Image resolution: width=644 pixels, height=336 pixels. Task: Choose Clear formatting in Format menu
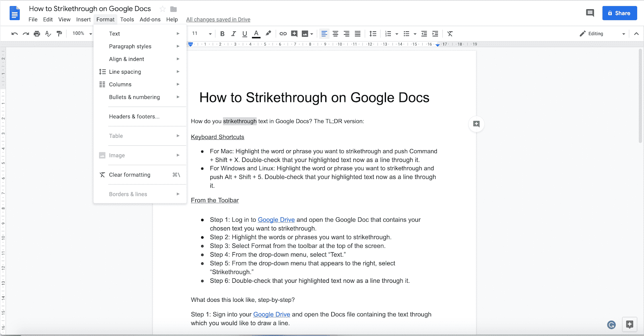tap(140, 175)
